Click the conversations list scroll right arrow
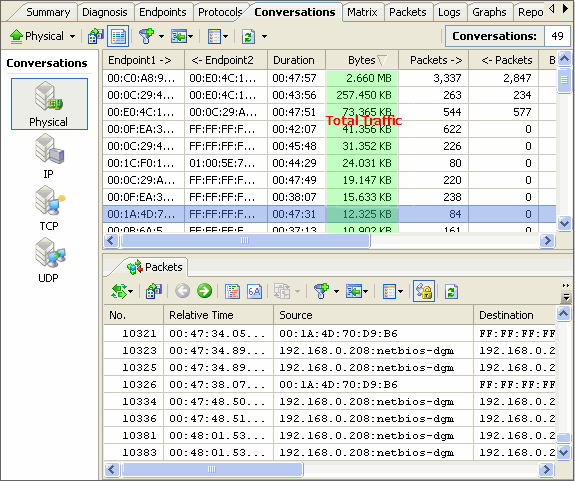This screenshot has width=575, height=481. 547,240
